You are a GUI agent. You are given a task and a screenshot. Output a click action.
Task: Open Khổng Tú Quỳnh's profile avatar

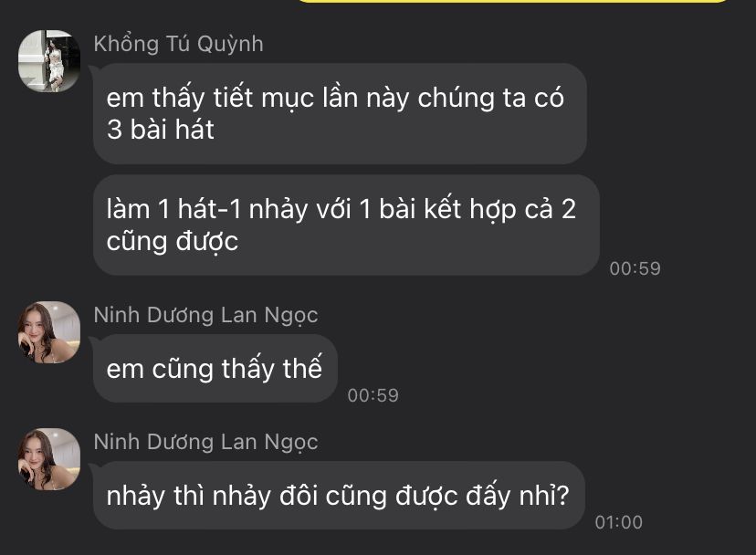[x=49, y=61]
